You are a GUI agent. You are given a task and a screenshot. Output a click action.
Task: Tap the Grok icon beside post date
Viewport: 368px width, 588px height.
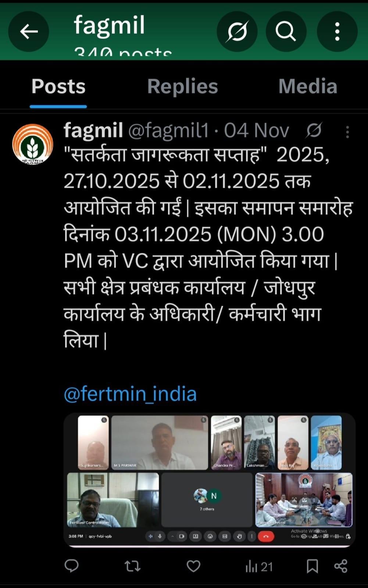(x=314, y=130)
